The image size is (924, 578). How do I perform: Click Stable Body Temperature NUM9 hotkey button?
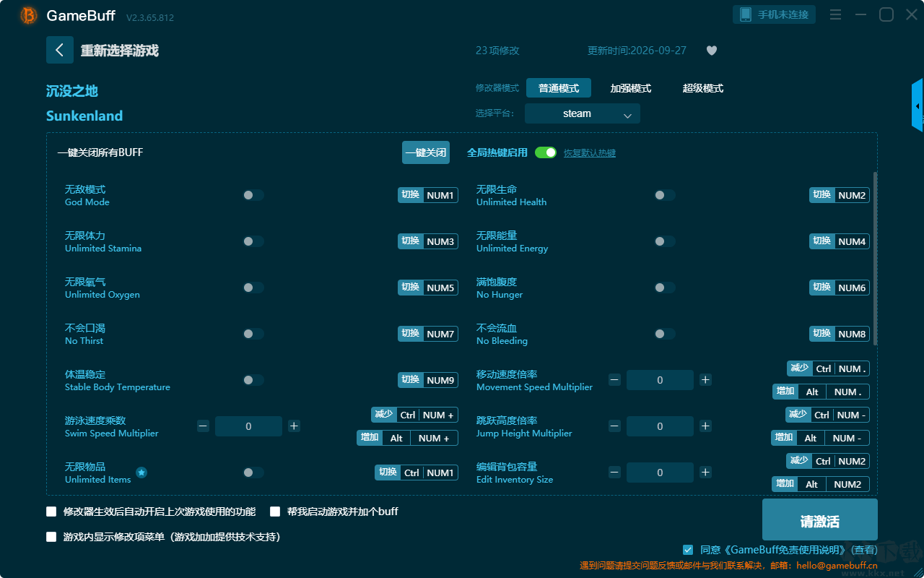coord(428,380)
